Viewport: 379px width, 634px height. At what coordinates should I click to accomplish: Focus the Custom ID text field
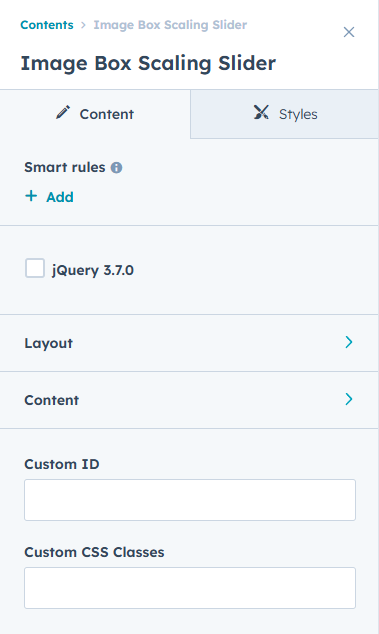[190, 500]
